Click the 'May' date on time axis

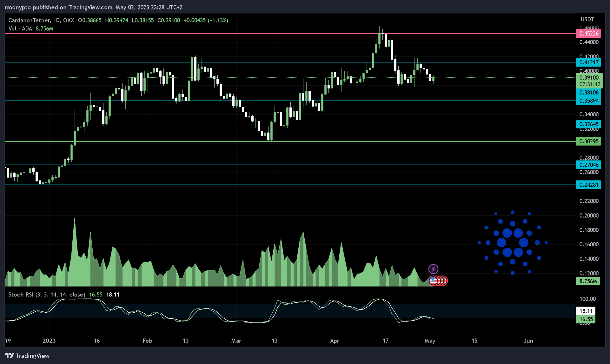pyautogui.click(x=430, y=341)
